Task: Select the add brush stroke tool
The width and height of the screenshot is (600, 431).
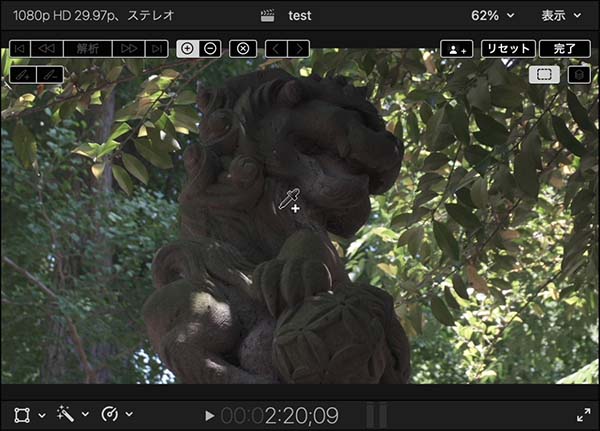Action: 23,75
